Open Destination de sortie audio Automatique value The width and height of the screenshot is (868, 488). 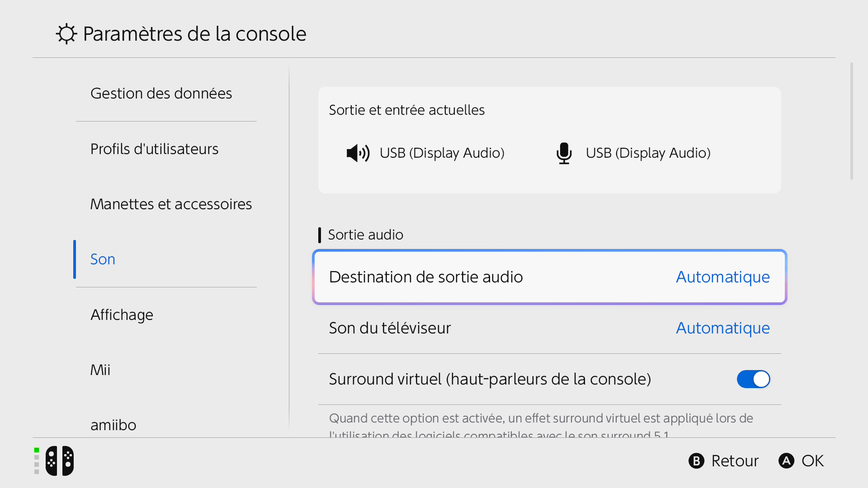(722, 277)
